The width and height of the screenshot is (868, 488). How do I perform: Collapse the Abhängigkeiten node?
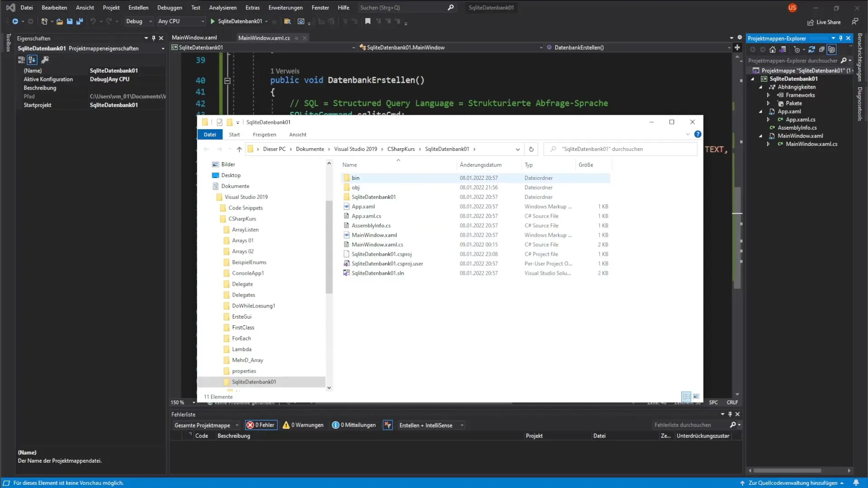[760, 87]
